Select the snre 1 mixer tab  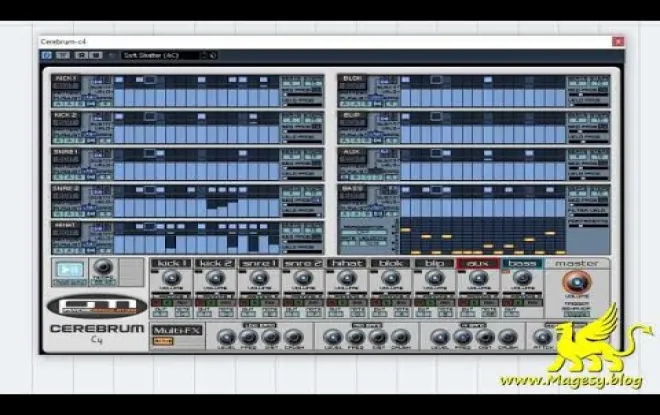(259, 263)
